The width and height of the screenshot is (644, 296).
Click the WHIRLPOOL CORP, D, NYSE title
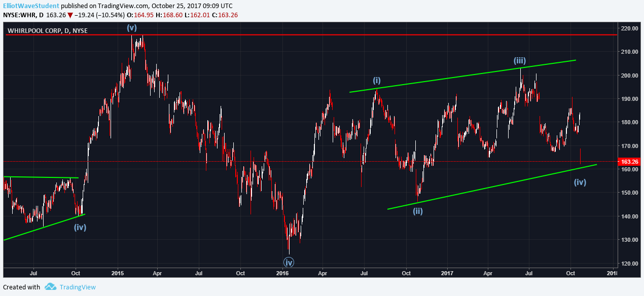[47, 31]
